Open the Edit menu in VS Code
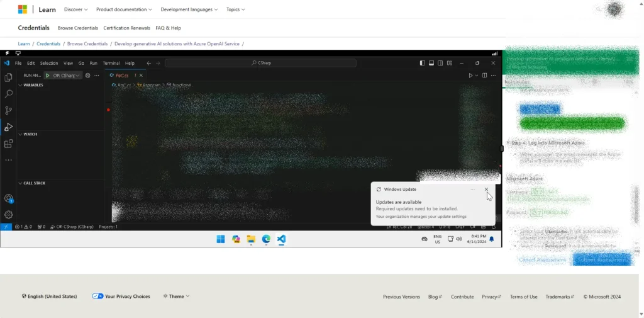 click(31, 64)
